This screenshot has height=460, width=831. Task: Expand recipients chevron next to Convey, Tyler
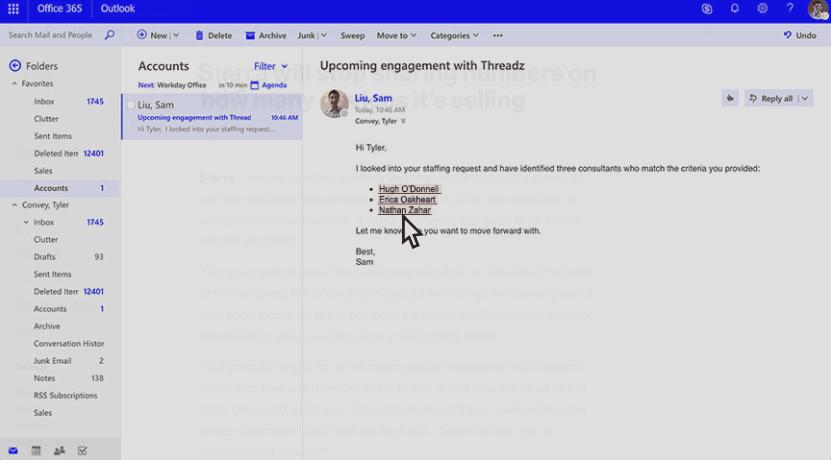pos(403,121)
